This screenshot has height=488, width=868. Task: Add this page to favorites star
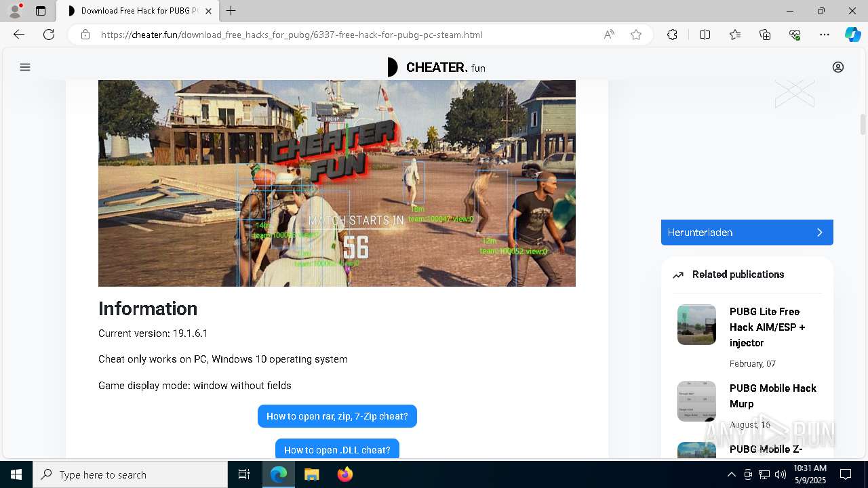(636, 35)
